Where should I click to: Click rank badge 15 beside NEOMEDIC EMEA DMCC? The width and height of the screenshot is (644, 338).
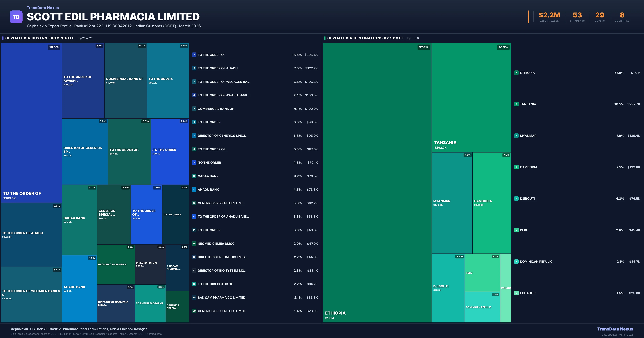coord(194,243)
